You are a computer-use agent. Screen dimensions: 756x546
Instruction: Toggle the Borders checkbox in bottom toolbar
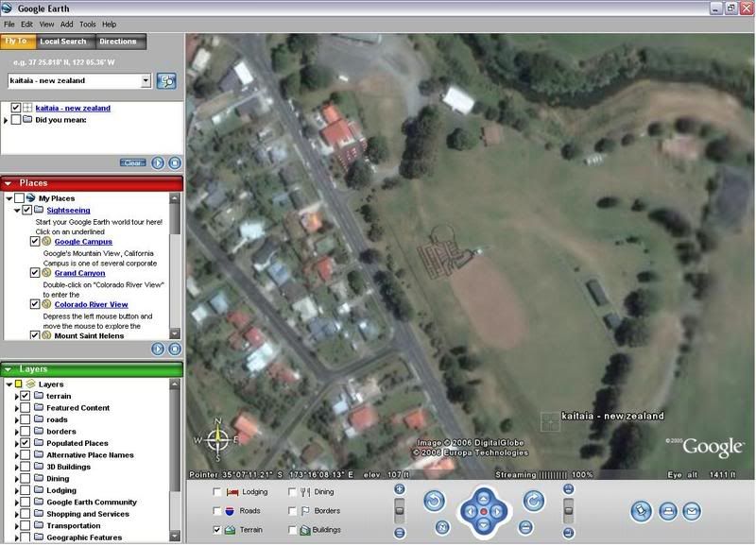[x=292, y=510]
